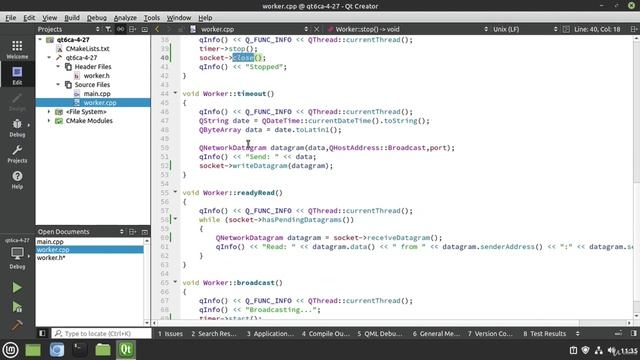
Task: Filter the Projects tree
Action: [108, 29]
